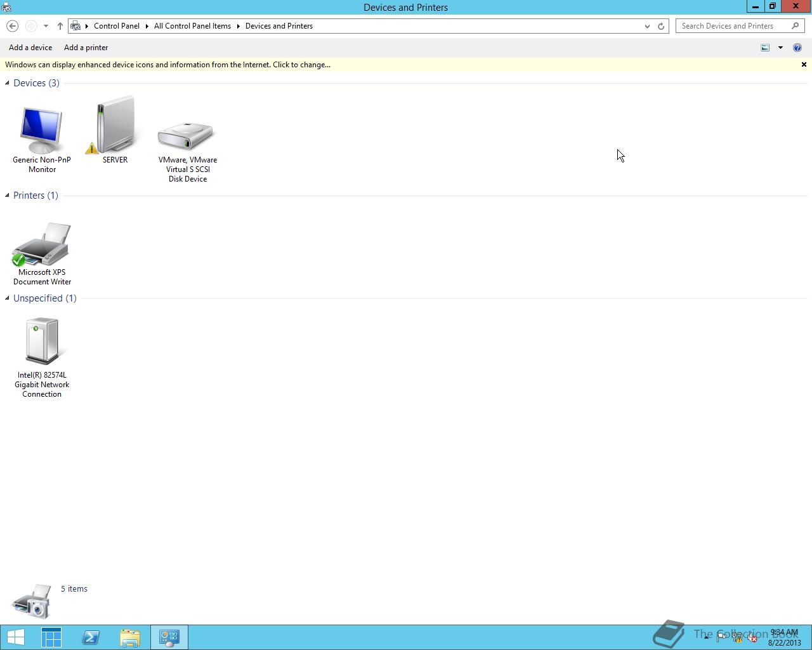Click Add a printer
Screen dimensions: 812x650
(86, 48)
